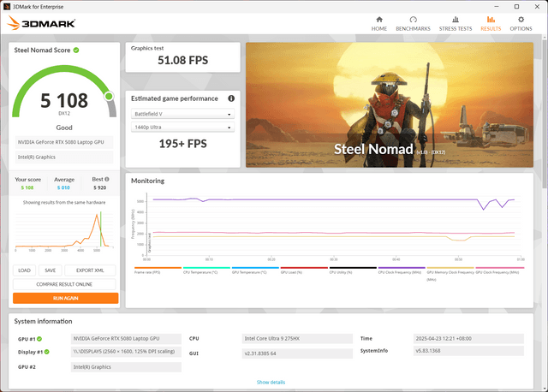This screenshot has height=392, width=548.
Task: Open the Battlefield V game dropdown
Action: tap(182, 114)
